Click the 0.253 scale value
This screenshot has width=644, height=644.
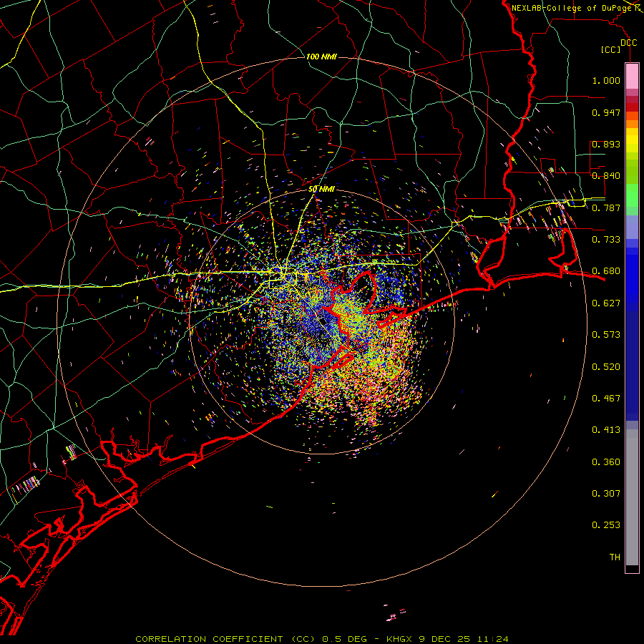(x=606, y=525)
